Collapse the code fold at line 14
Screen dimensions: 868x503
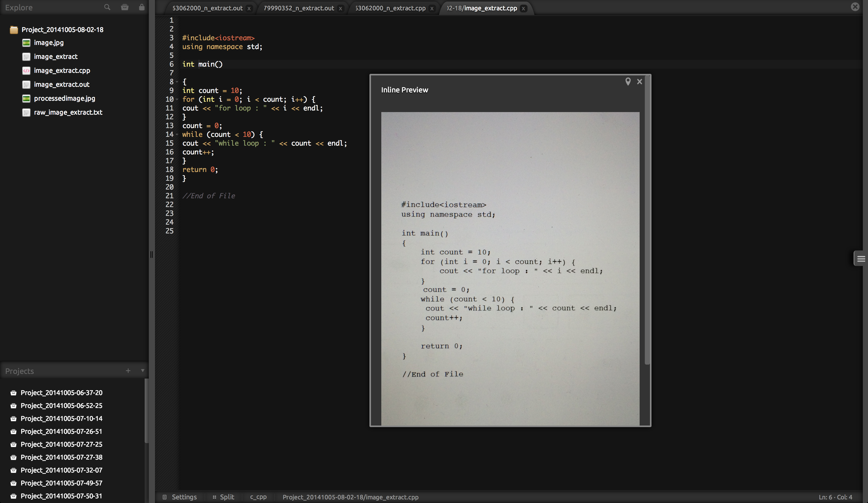(177, 135)
